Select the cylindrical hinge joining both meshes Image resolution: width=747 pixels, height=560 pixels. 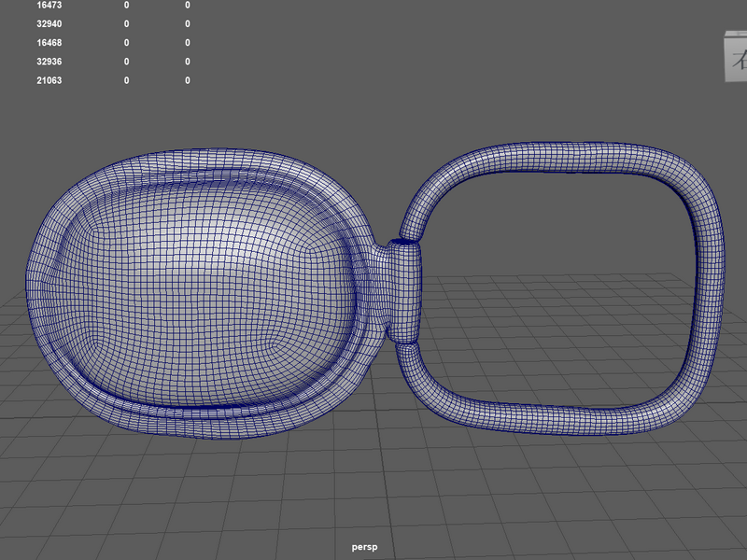point(403,291)
